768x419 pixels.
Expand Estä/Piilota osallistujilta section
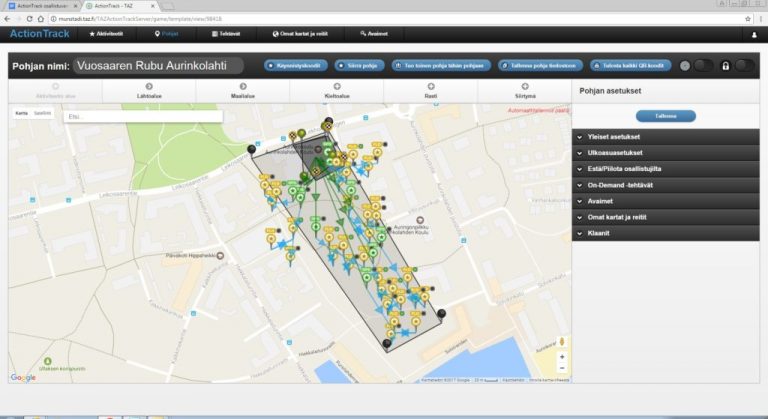tap(666, 169)
